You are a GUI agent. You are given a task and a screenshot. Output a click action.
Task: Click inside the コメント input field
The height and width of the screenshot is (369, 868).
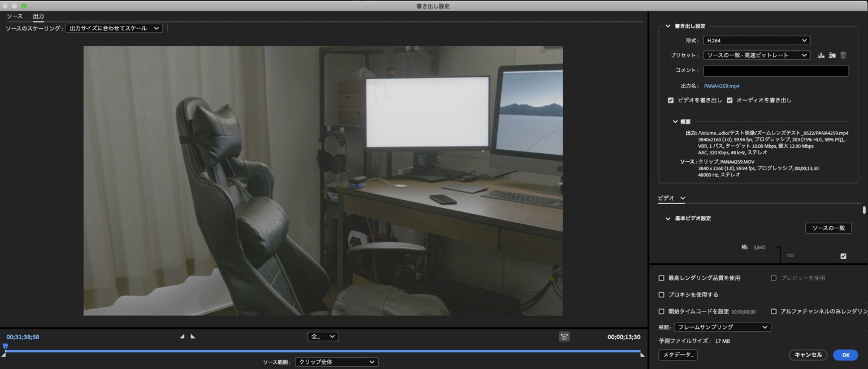pyautogui.click(x=775, y=71)
